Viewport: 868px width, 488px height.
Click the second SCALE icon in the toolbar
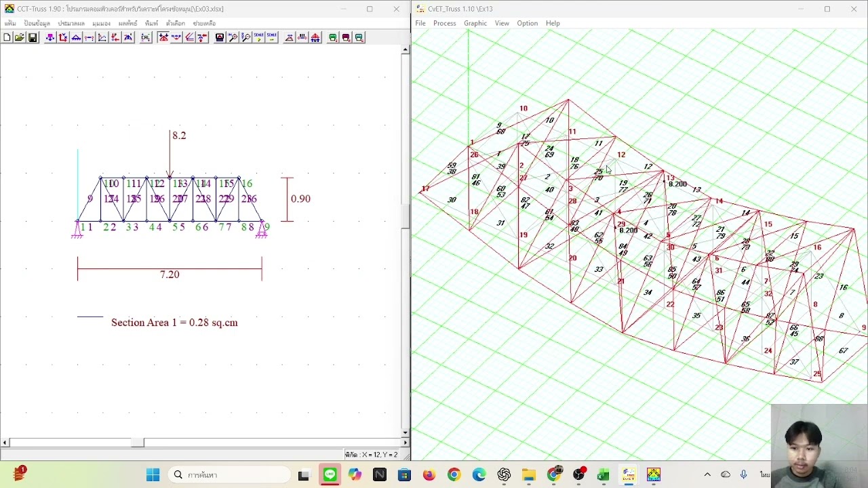click(271, 37)
